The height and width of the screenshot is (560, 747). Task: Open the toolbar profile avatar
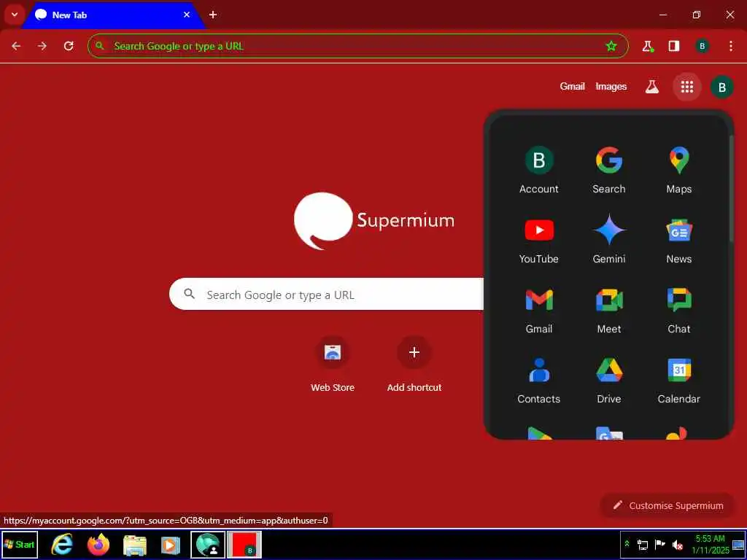pyautogui.click(x=702, y=46)
